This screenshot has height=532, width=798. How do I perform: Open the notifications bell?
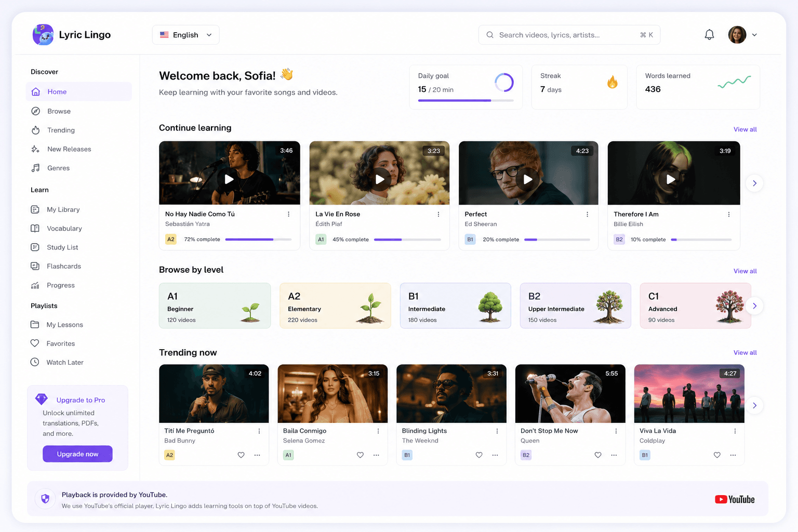pyautogui.click(x=709, y=35)
